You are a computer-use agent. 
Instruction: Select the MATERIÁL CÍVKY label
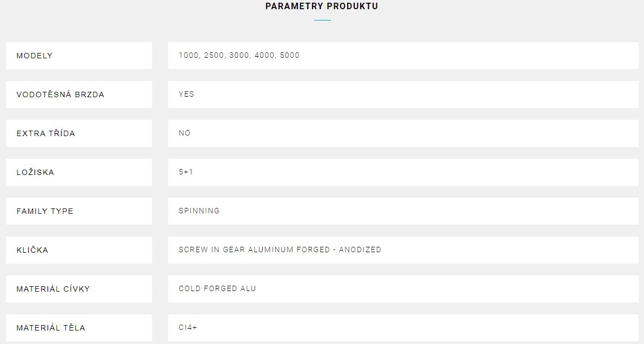53,289
